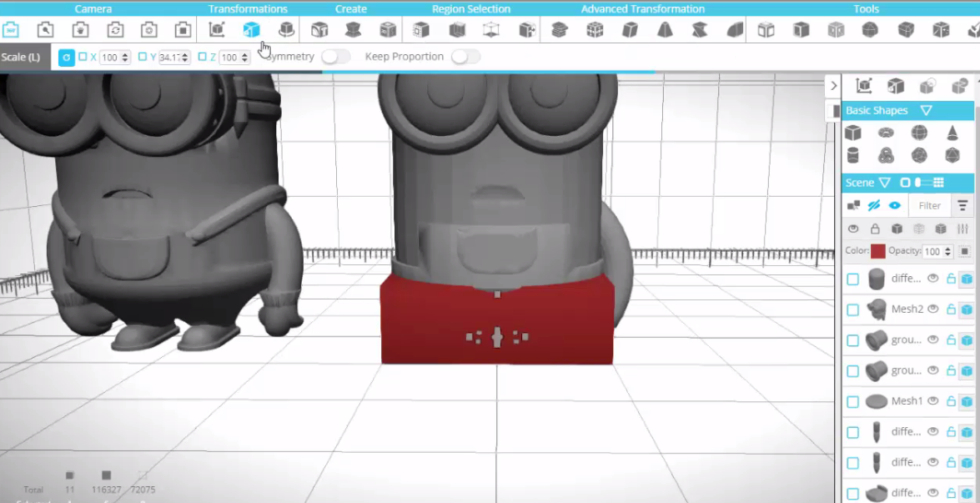Viewport: 980px width, 503px height.
Task: Open the Create menu section
Action: (350, 8)
